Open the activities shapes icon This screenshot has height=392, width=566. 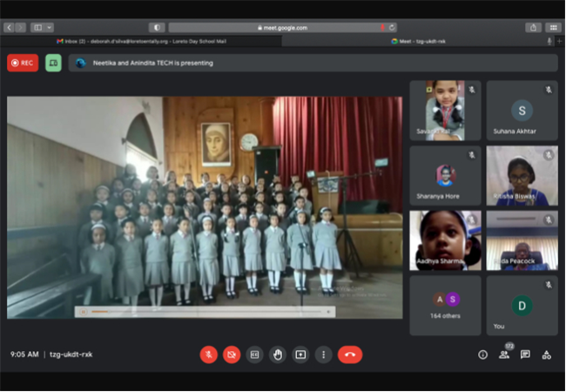pyautogui.click(x=547, y=355)
